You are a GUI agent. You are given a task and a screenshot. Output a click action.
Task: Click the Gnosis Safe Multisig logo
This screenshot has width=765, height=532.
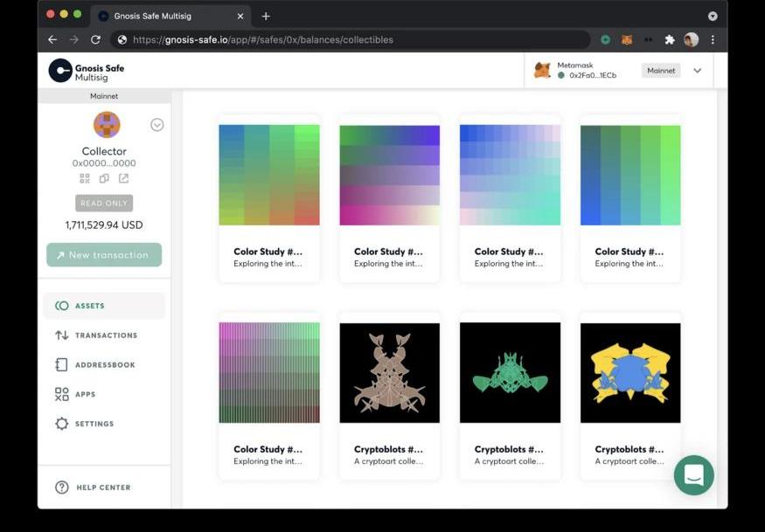[x=87, y=72]
